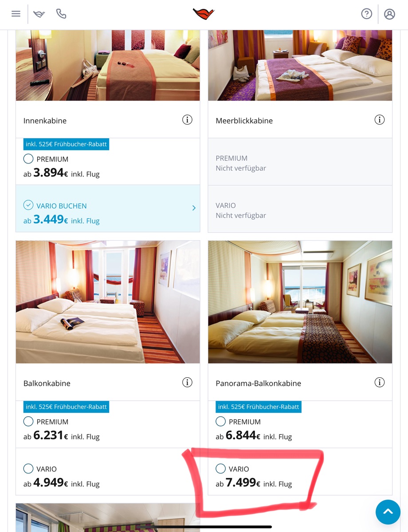Screen dimensions: 408x532
Task: Tap the blue scroll-to-top chevron button
Action: 388,512
